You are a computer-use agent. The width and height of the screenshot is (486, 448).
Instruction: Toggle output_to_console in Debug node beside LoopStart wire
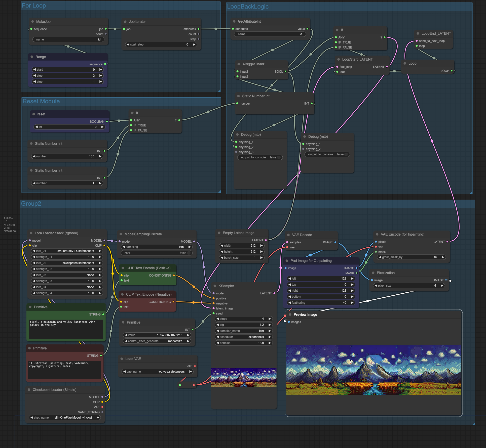click(327, 154)
